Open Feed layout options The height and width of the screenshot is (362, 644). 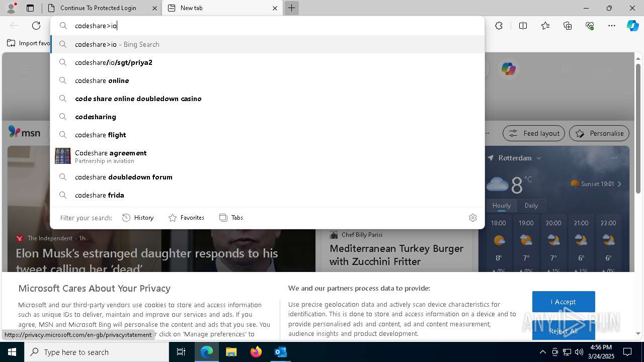pyautogui.click(x=534, y=133)
